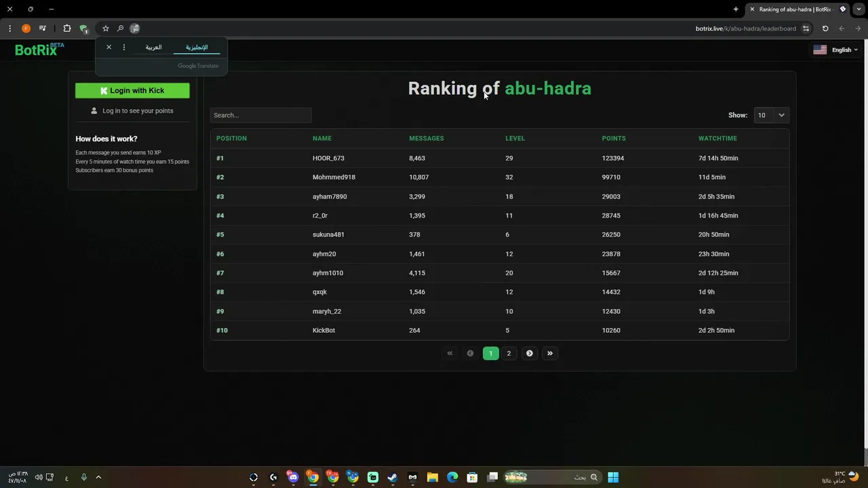Click the name ayhm1010
The width and height of the screenshot is (868, 488).
pos(328,273)
